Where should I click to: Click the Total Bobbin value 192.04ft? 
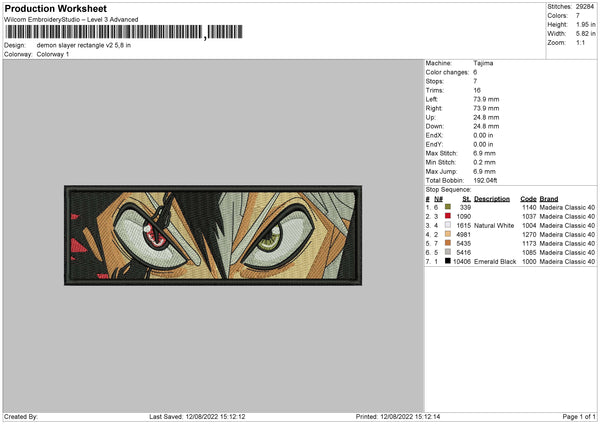[x=485, y=181]
